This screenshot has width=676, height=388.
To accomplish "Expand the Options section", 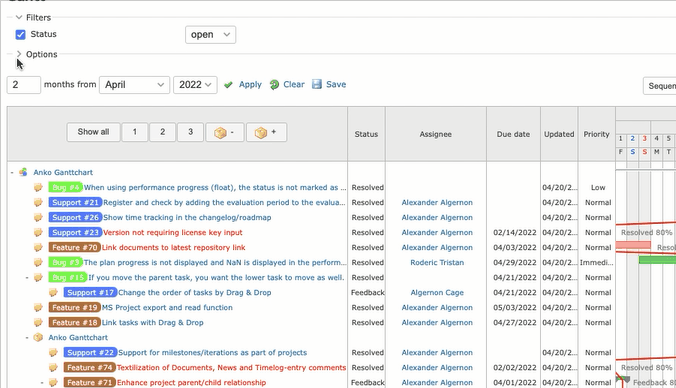I will (19, 54).
